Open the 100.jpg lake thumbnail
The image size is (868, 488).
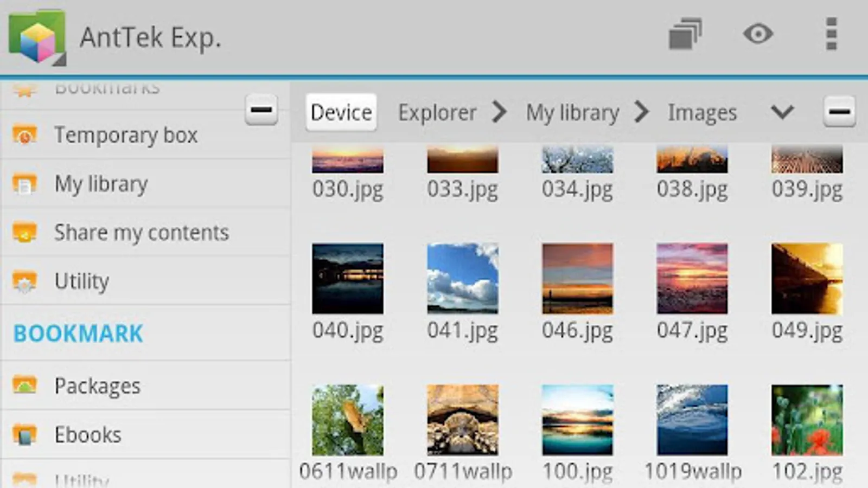[x=578, y=420]
